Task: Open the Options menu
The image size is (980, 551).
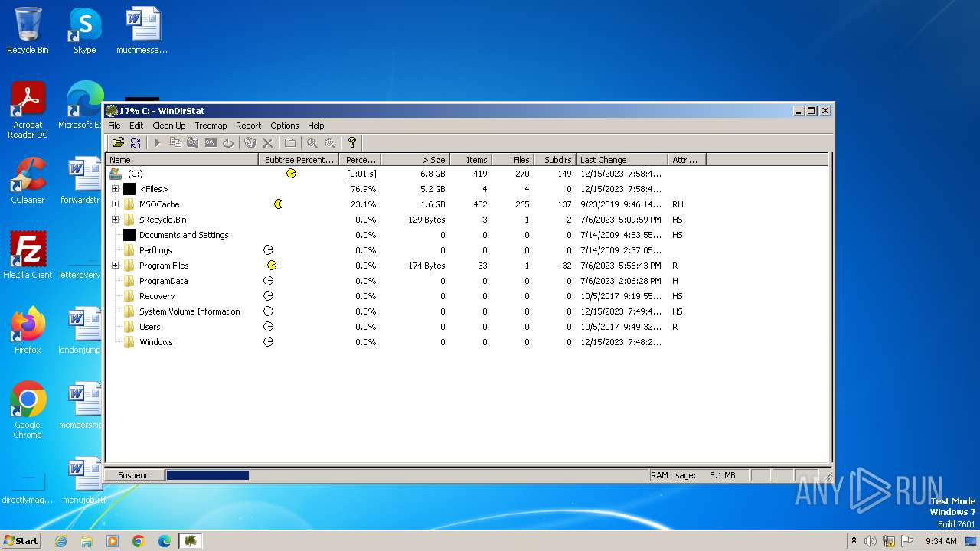Action: pyautogui.click(x=285, y=126)
